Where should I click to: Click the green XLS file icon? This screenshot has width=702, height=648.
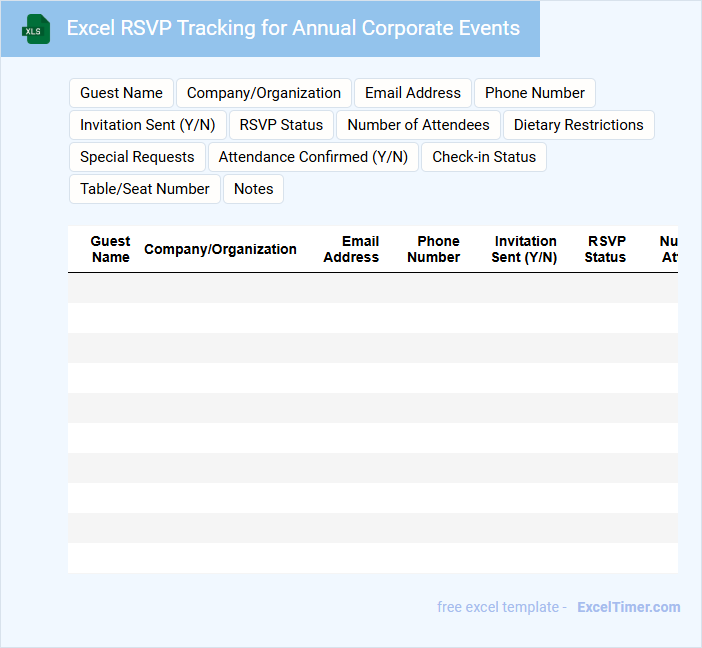[36, 29]
